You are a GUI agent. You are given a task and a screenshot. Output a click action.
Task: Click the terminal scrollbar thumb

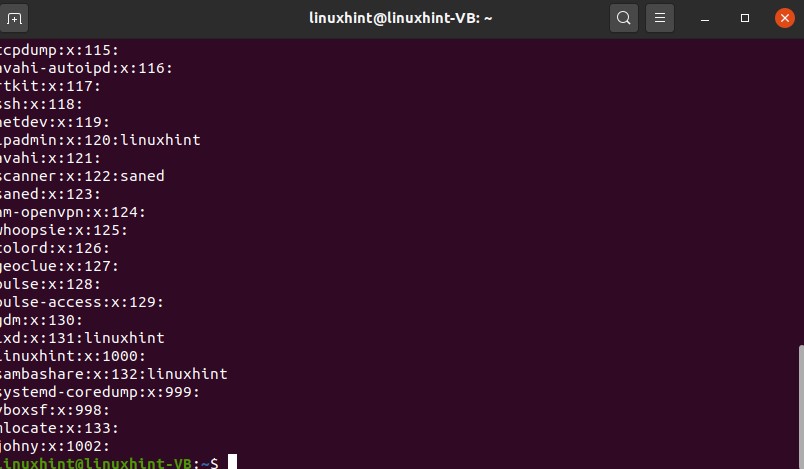point(799,405)
